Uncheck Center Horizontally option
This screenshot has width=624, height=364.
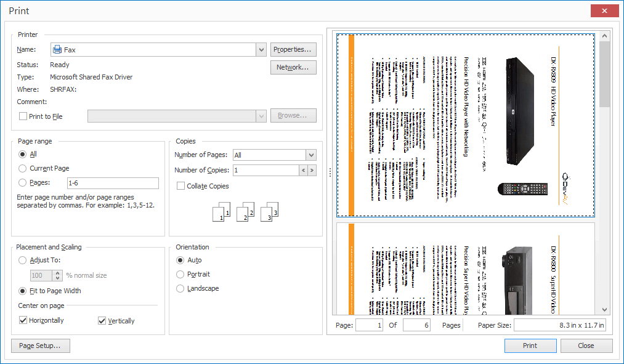pos(23,320)
